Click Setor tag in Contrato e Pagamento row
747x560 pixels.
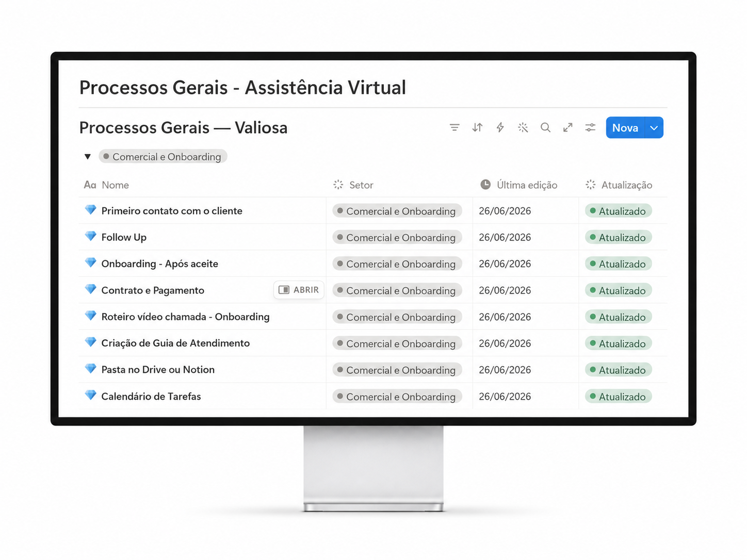[397, 290]
